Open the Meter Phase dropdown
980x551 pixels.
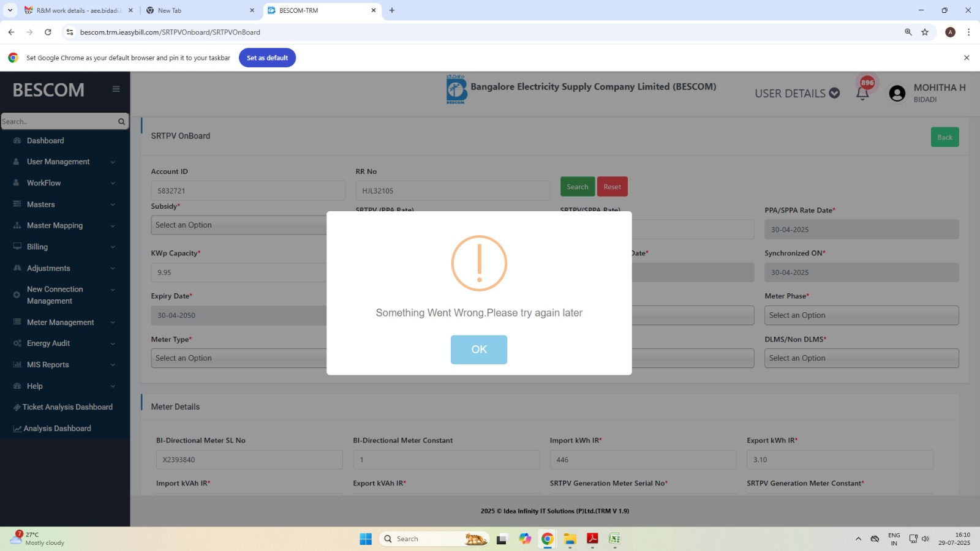861,315
